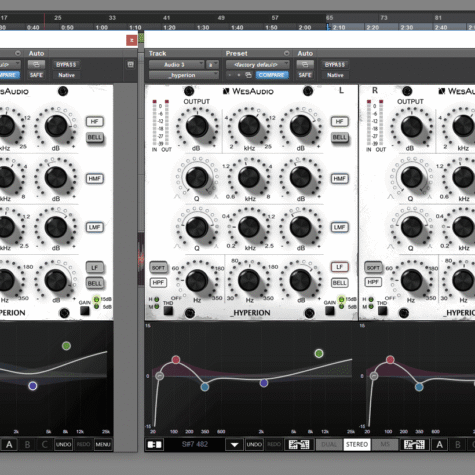Open the Audio 3 track selector dropdown
The image size is (475, 475).
[x=176, y=64]
